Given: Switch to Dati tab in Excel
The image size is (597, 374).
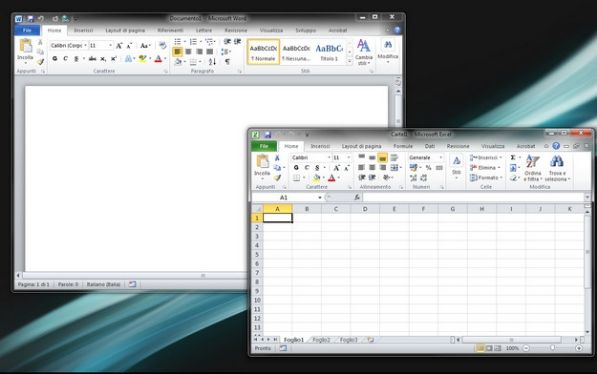Looking at the screenshot, I should pos(430,146).
